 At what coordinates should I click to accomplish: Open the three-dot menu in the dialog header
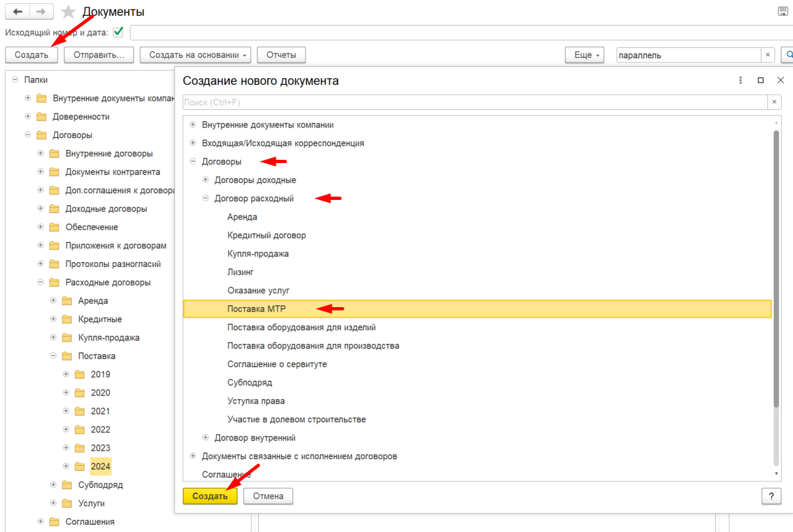741,80
